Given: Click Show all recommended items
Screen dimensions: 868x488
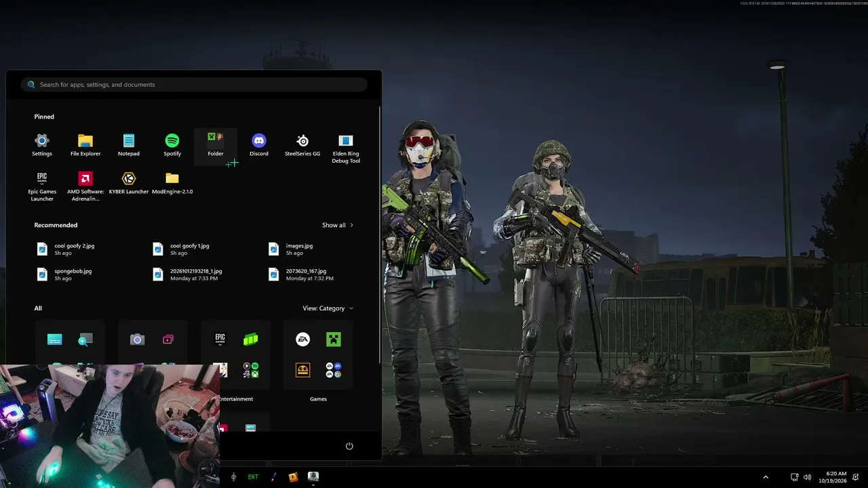Looking at the screenshot, I should (338, 225).
